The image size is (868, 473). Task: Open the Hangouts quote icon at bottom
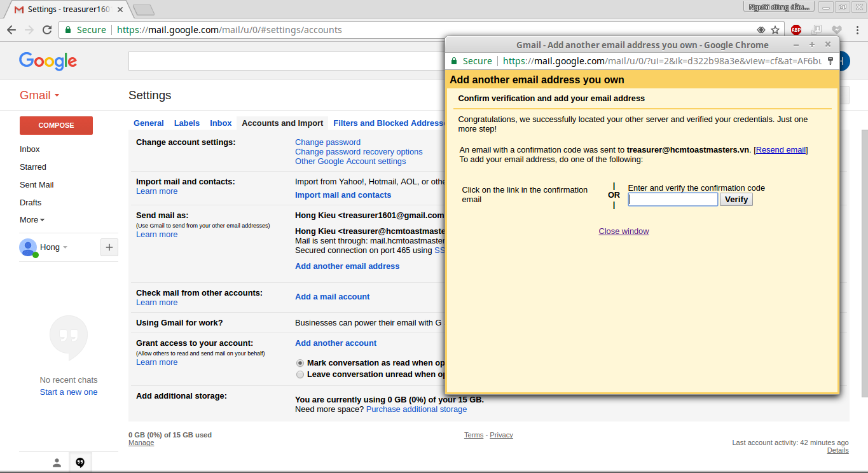80,463
